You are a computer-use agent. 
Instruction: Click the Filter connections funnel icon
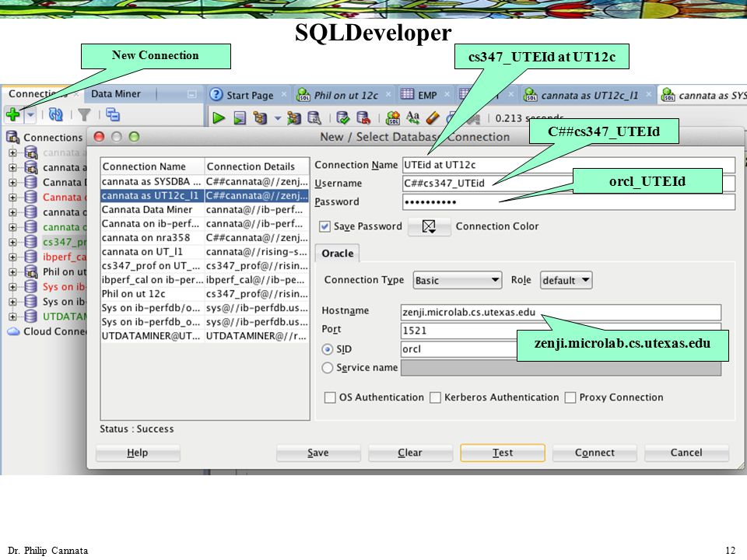tap(84, 115)
